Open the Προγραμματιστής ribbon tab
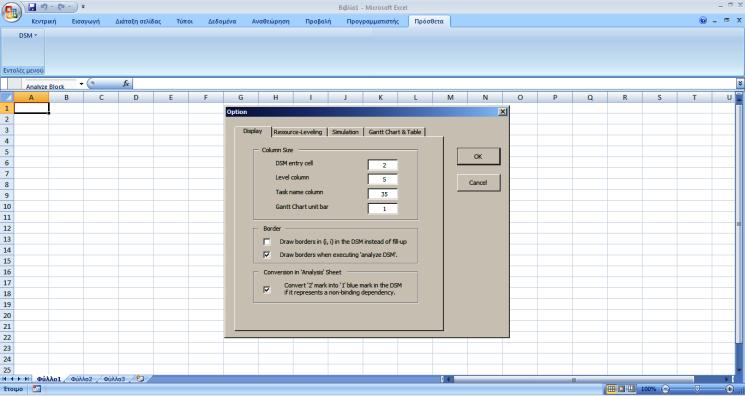The width and height of the screenshot is (745, 396). (372, 21)
